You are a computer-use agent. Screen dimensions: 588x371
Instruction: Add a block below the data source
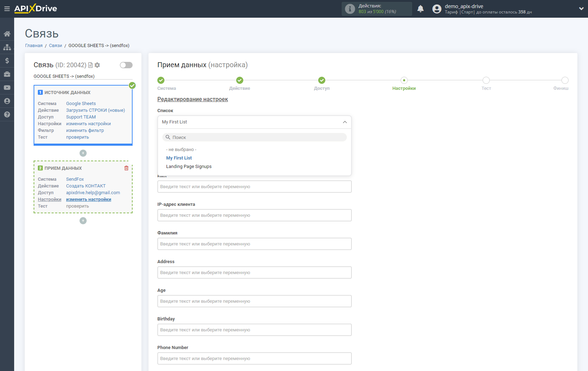click(83, 153)
